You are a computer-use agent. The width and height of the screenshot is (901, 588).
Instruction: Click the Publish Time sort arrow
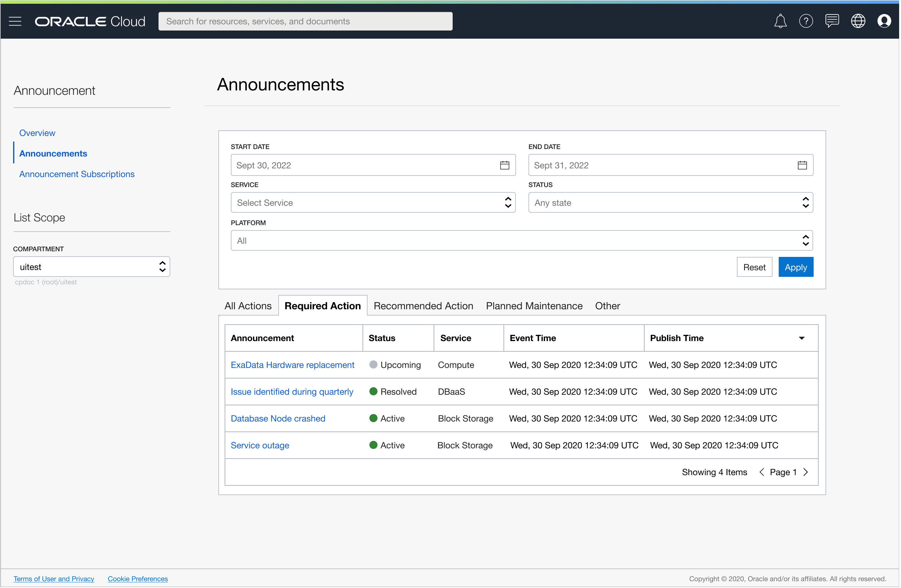(801, 338)
